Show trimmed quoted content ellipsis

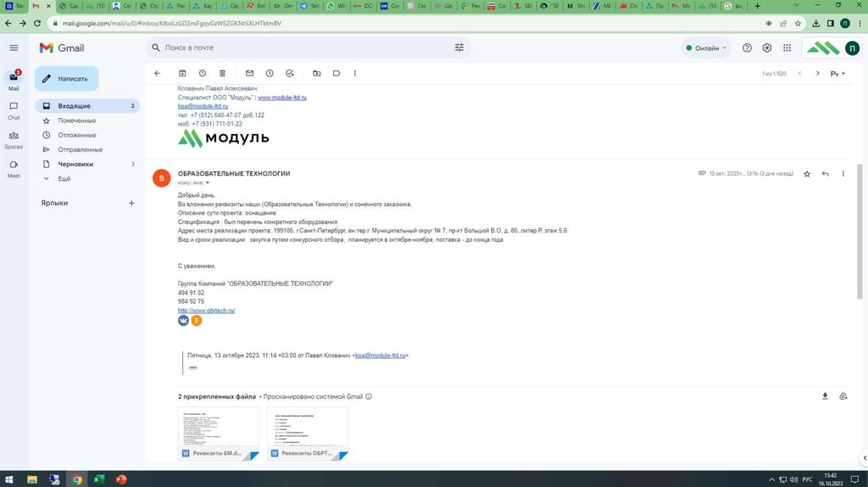(x=192, y=367)
